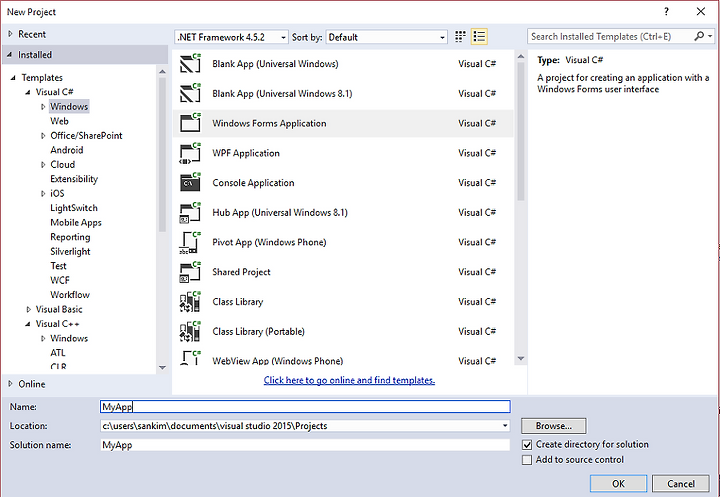Expand the Online section
The width and height of the screenshot is (720, 497).
pyautogui.click(x=11, y=384)
